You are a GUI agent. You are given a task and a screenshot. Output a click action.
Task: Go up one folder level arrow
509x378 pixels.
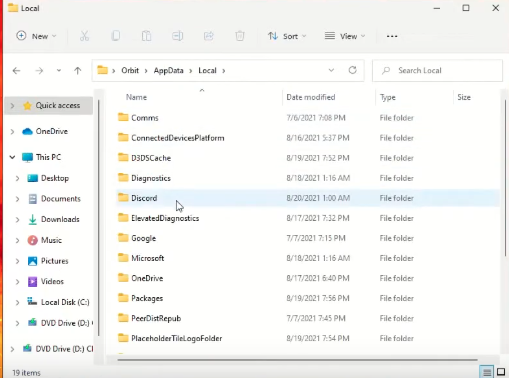click(78, 70)
